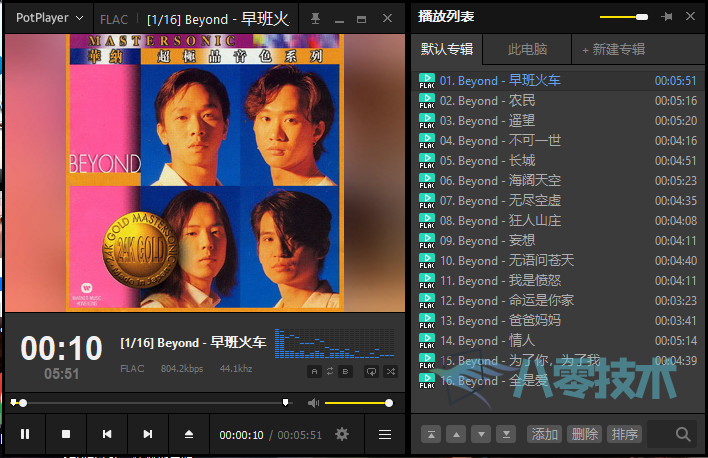Select track 12. Beyond - 命运是你家

[558, 301]
